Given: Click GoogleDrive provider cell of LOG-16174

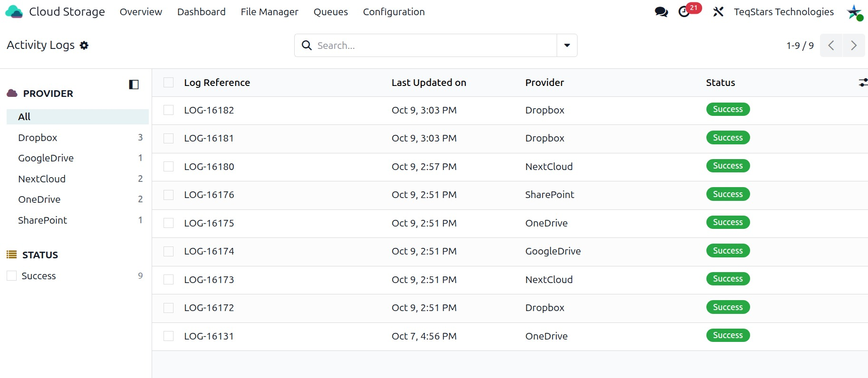Looking at the screenshot, I should click(553, 251).
